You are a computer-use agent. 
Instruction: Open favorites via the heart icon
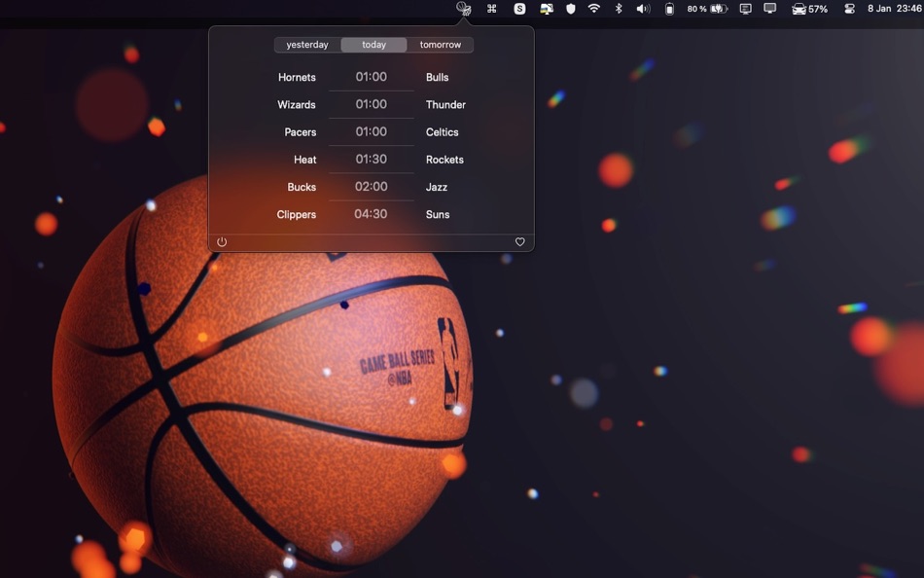519,241
